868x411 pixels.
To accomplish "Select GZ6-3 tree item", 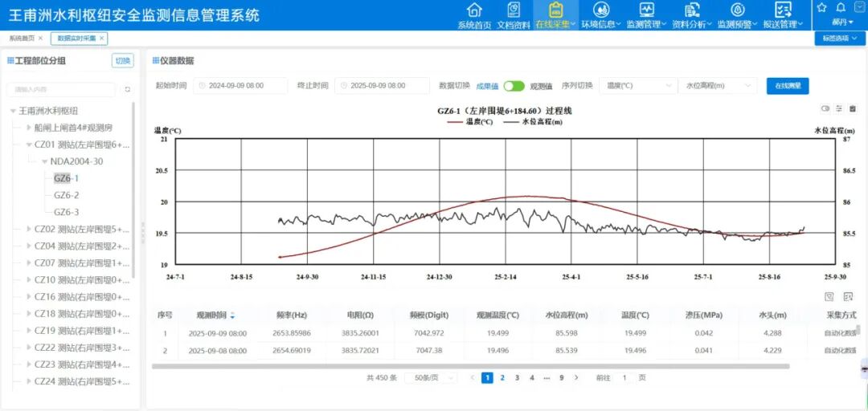I will [x=66, y=212].
